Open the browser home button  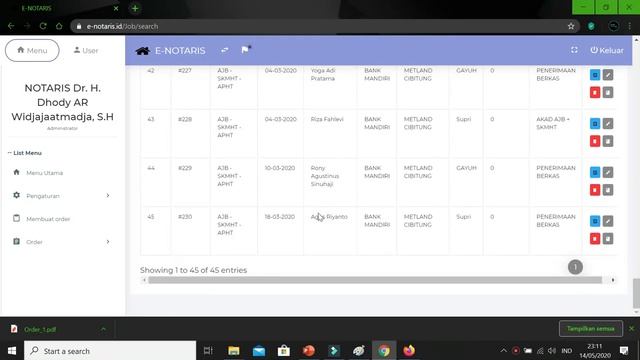click(x=59, y=26)
